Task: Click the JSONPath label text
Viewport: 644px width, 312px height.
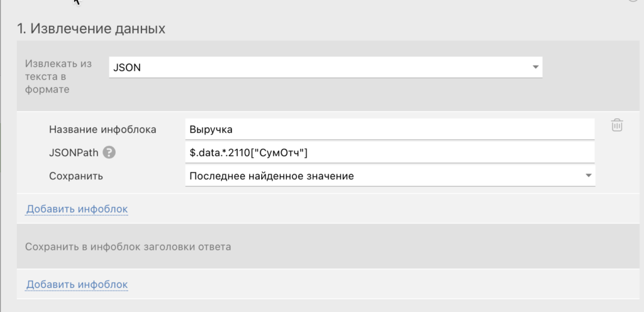Action: [x=74, y=152]
